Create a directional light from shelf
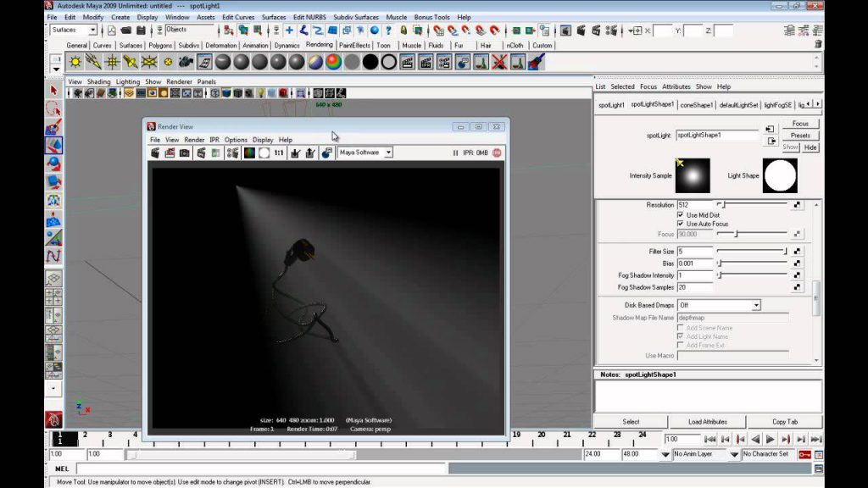Screen dimensions: 868x488 93,62
